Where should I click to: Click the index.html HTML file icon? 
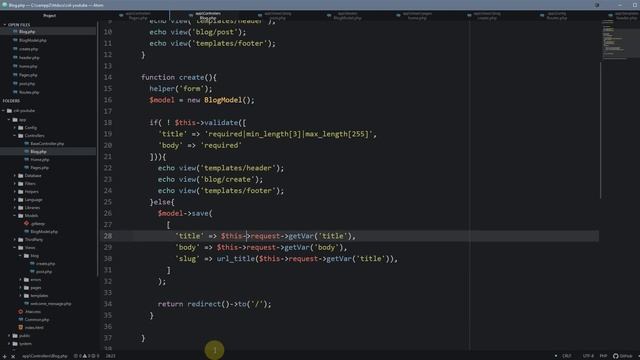21,327
